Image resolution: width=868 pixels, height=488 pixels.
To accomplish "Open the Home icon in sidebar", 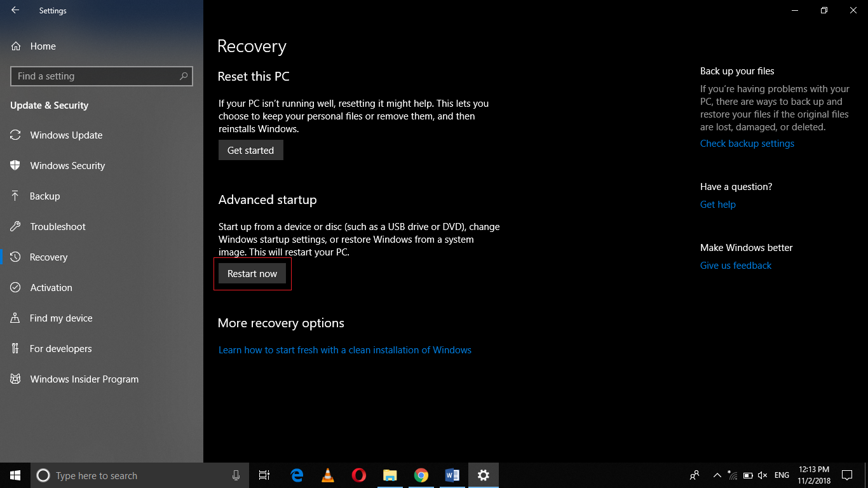I will click(15, 46).
